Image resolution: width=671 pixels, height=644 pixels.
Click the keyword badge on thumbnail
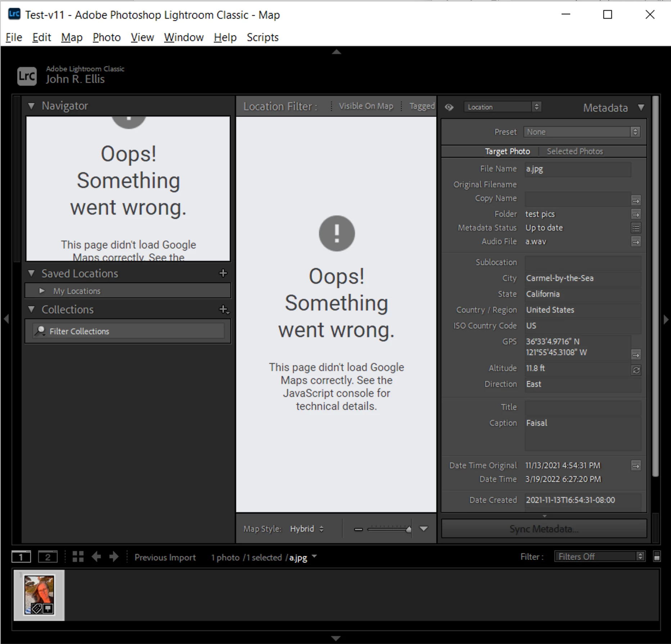tap(37, 609)
